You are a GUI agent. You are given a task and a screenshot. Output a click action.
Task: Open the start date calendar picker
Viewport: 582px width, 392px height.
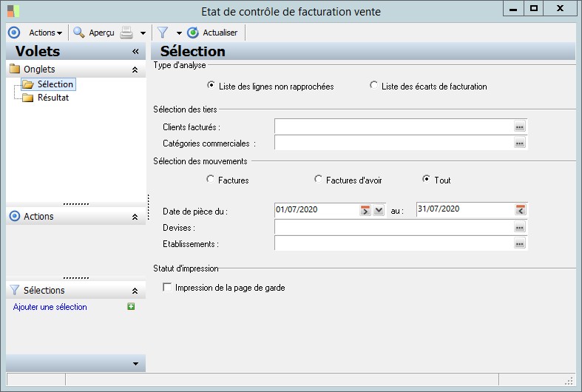[x=365, y=210]
